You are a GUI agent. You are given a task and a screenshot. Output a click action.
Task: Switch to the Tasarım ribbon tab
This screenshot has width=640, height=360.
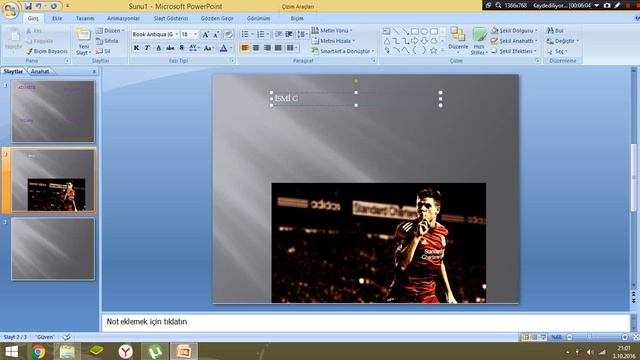point(85,18)
